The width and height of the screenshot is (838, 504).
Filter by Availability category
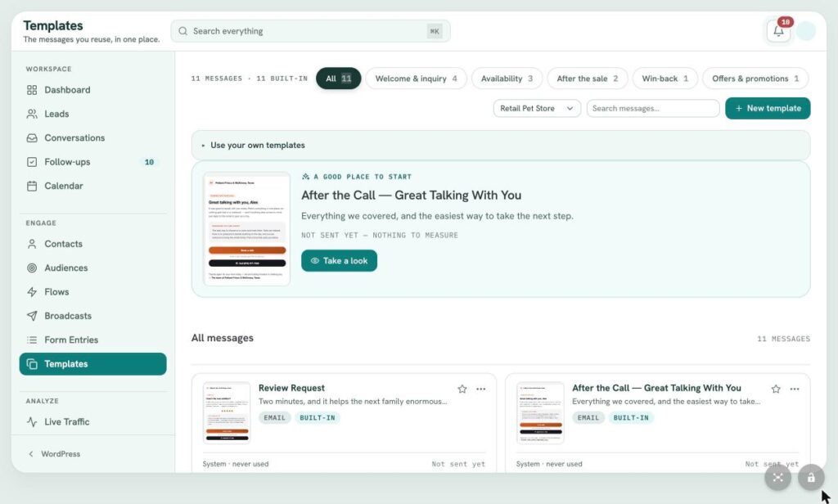click(507, 79)
